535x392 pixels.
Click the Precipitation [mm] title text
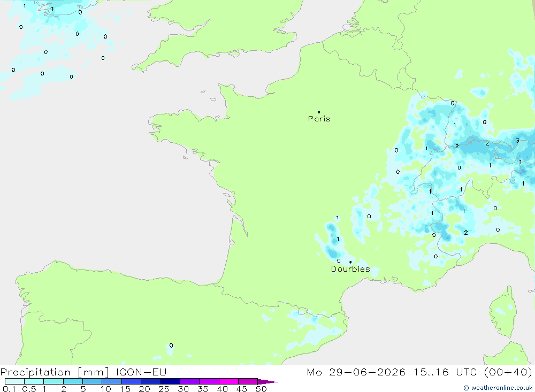point(55,372)
